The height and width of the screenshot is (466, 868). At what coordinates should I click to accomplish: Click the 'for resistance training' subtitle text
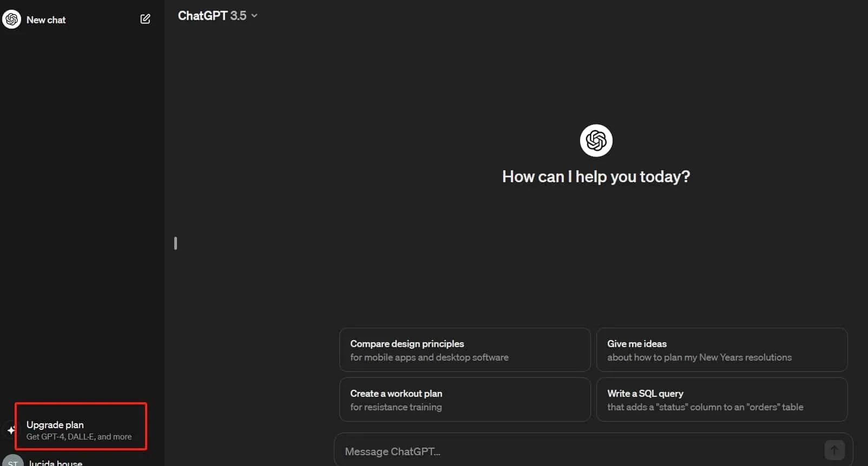coord(396,407)
